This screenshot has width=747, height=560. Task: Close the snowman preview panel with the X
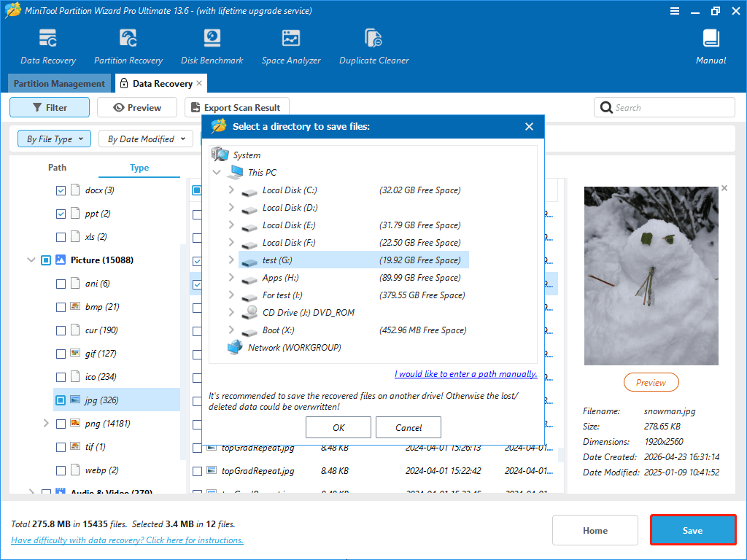tap(724, 188)
